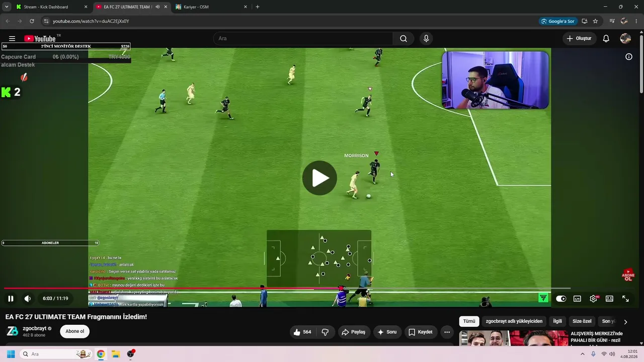The width and height of the screenshot is (644, 362).
Task: Show video info card icon
Action: coord(629,57)
